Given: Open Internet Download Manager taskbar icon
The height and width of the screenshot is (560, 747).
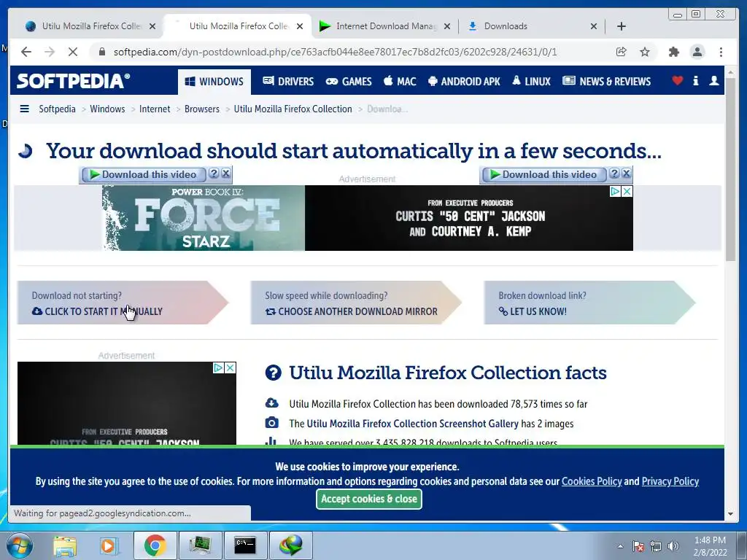Looking at the screenshot, I should pos(291,545).
